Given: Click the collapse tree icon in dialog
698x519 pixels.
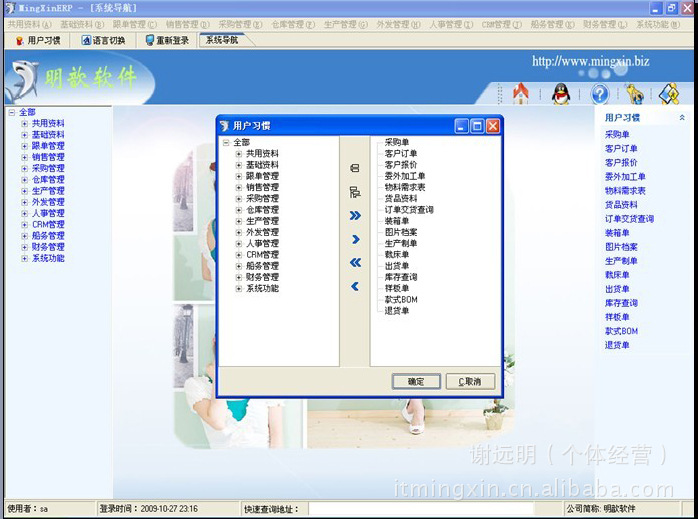Looking at the screenshot, I should point(354,168).
